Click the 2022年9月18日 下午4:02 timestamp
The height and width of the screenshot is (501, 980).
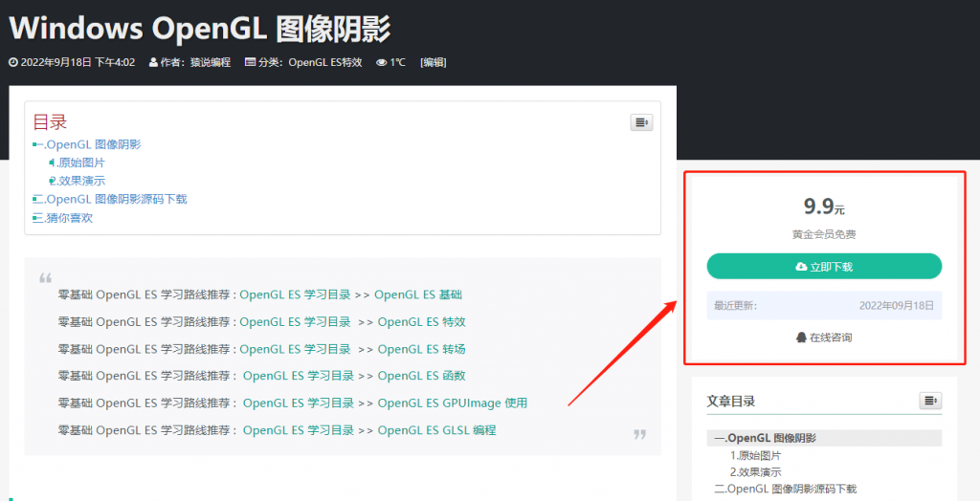(x=78, y=62)
